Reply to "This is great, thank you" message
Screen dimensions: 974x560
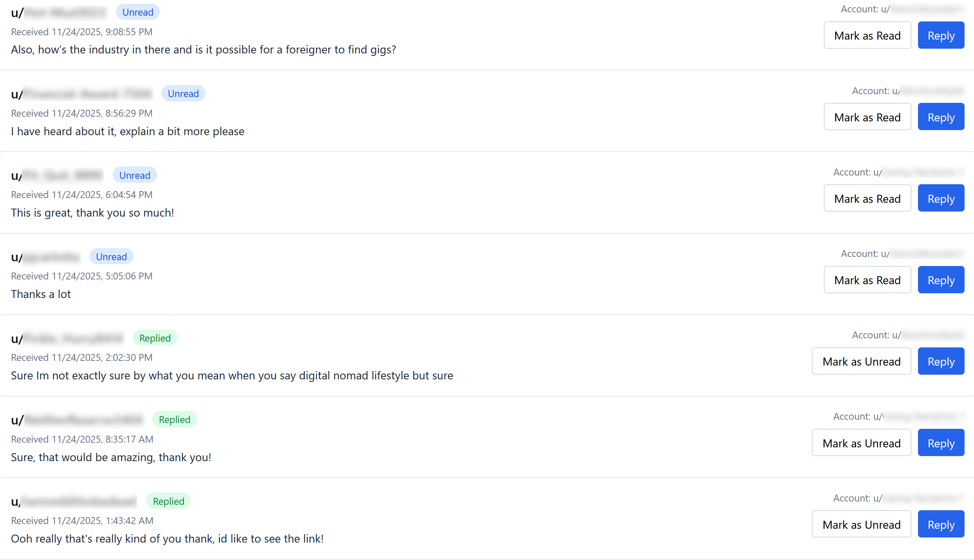pos(941,198)
